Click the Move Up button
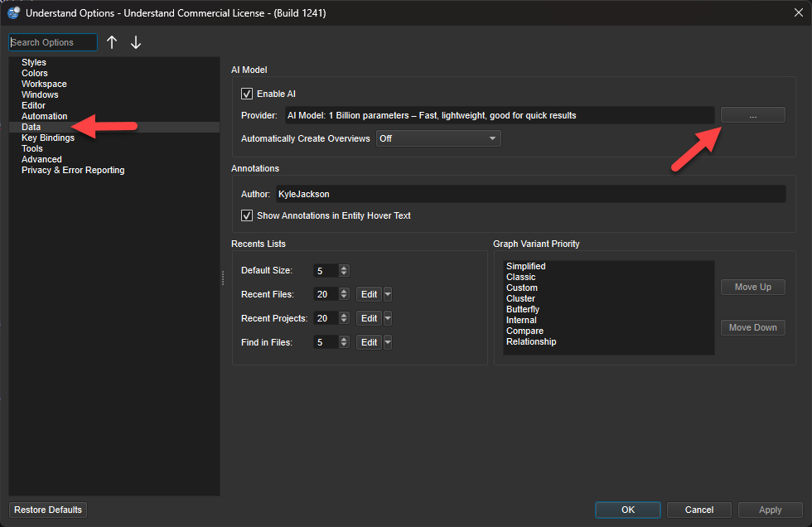This screenshot has height=527, width=812. click(753, 287)
